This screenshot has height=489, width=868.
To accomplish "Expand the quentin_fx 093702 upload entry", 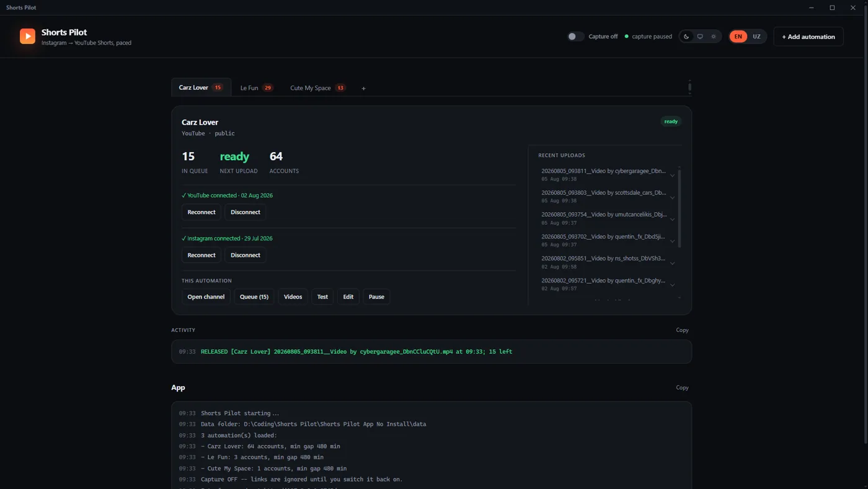I will (x=672, y=241).
